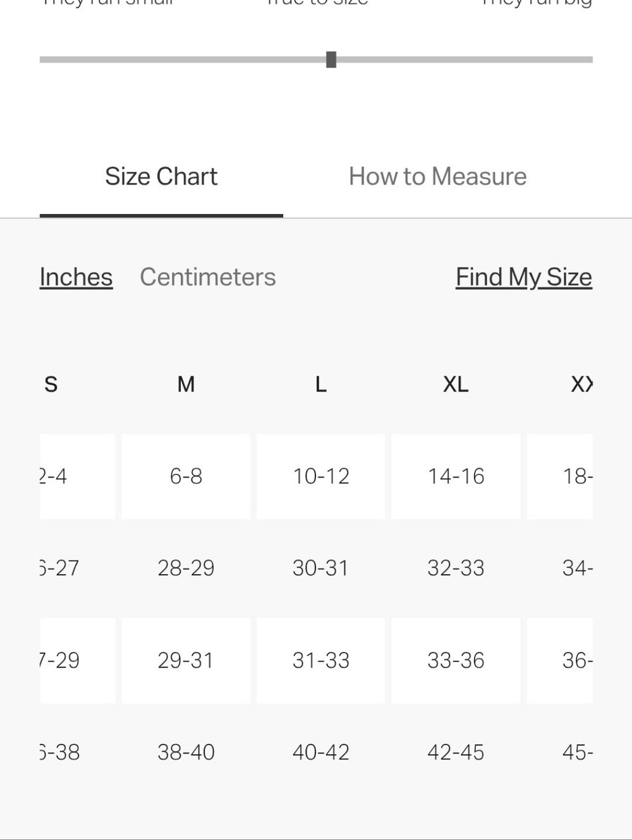This screenshot has height=840, width=632.
Task: Open the How to Measure tab
Action: click(437, 177)
